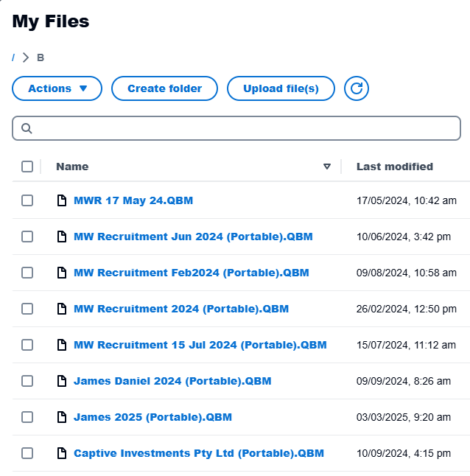Click the Create folder button
470x476 pixels.
point(164,88)
